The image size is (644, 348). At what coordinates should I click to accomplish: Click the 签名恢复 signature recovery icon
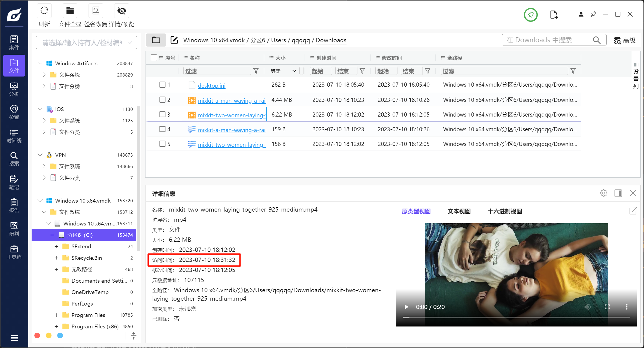[x=96, y=11]
